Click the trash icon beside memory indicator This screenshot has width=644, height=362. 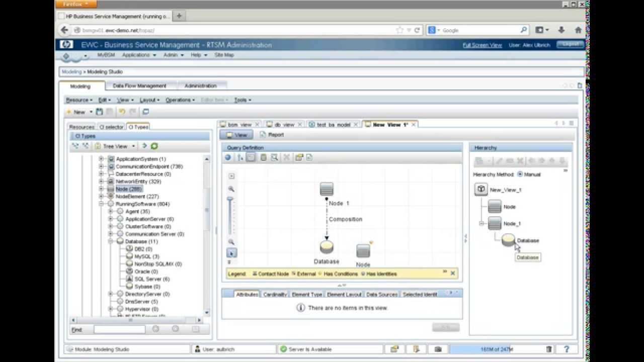pos(549,349)
